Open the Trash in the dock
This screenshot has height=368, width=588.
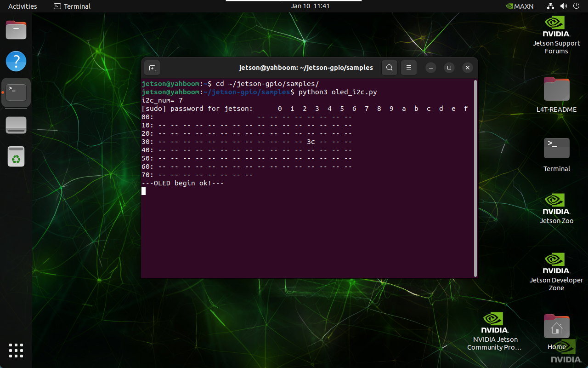[16, 156]
